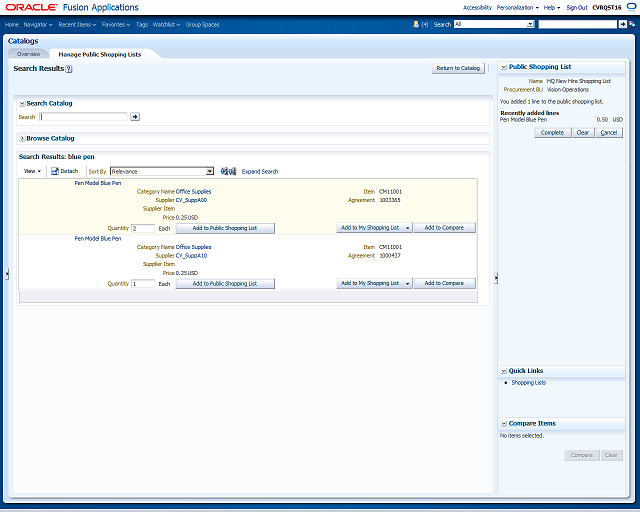This screenshot has height=512, width=640.
Task: Collapse the Search Catalog section
Action: coord(22,104)
